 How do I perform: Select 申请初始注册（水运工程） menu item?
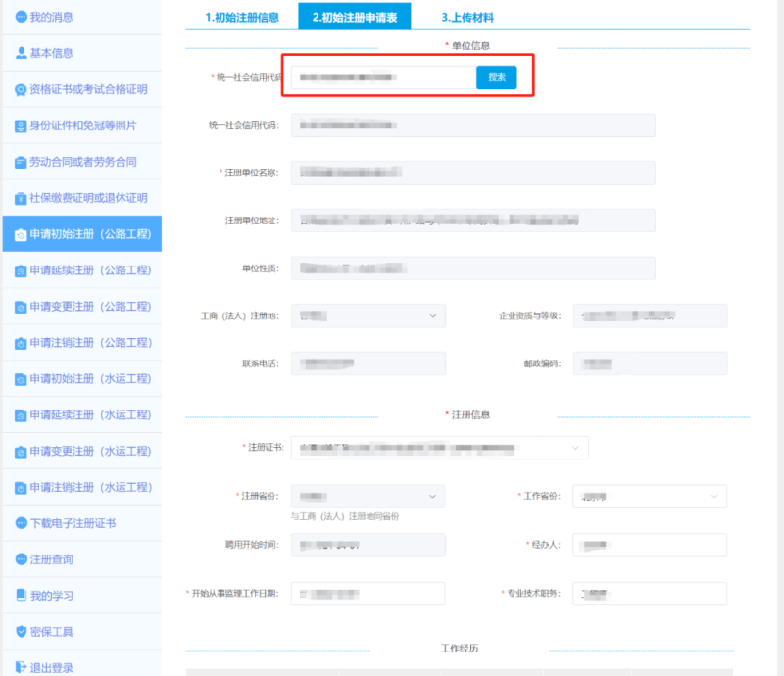point(90,379)
